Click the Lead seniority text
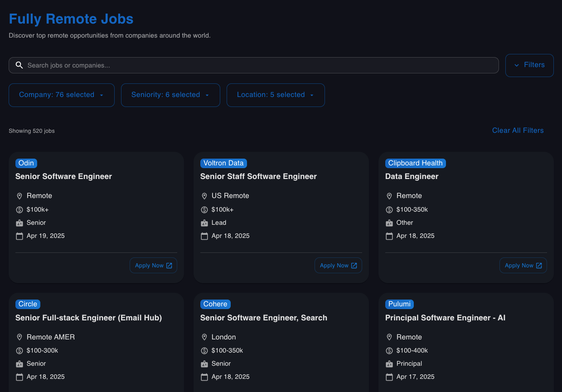Viewport: 562px width, 392px height. point(219,223)
